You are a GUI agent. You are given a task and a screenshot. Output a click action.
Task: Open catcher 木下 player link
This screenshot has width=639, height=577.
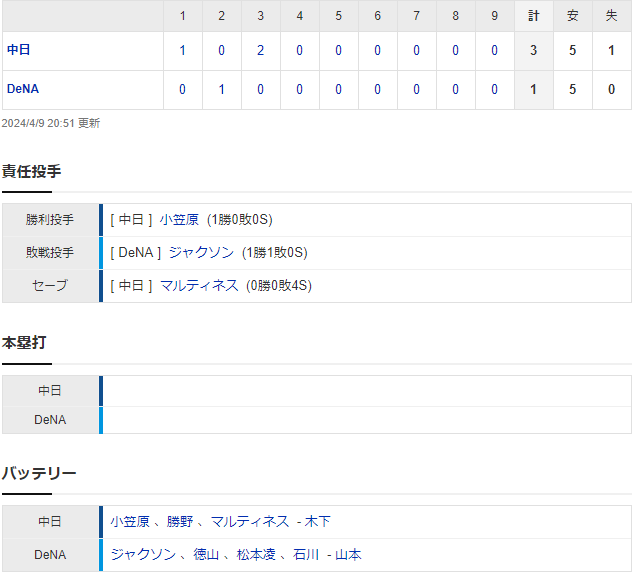point(317,522)
